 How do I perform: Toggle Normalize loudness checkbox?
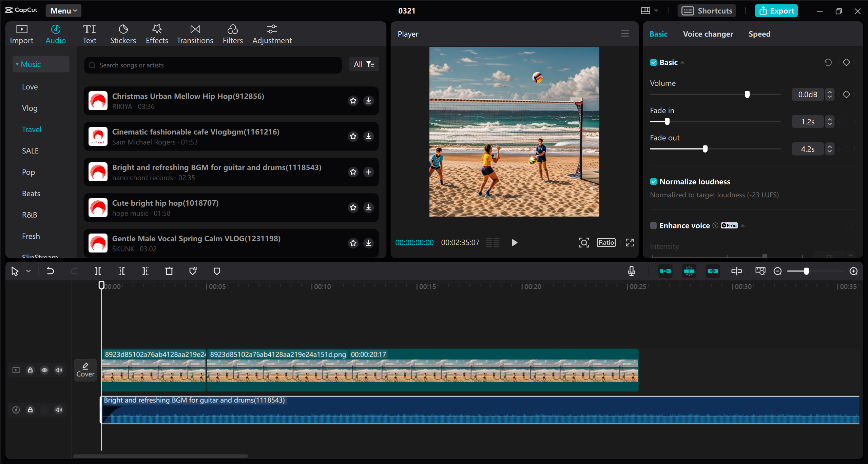coord(653,181)
